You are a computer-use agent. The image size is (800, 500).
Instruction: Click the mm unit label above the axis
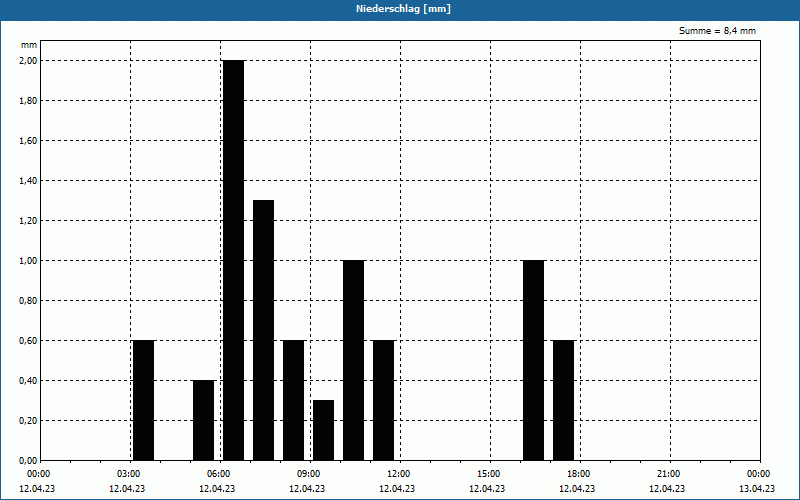(29, 45)
